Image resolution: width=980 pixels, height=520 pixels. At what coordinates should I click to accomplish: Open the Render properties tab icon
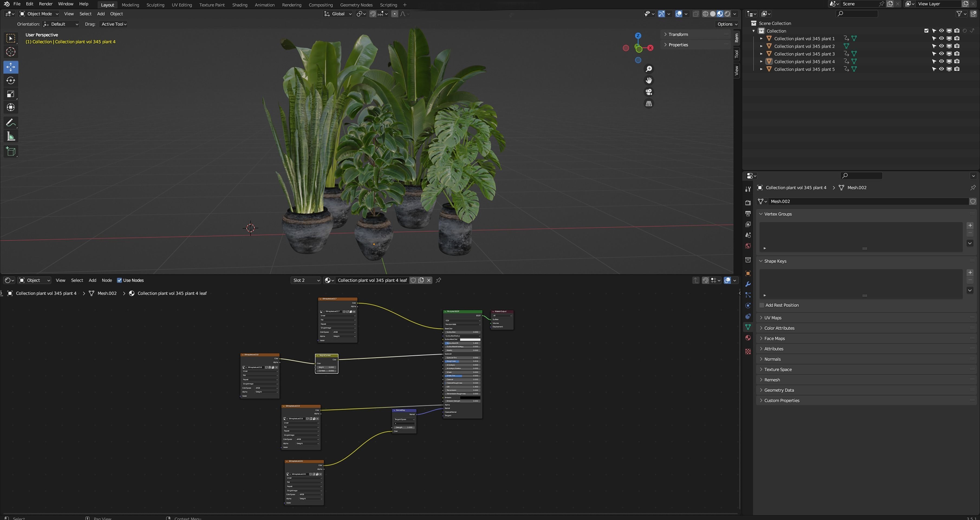pyautogui.click(x=748, y=202)
